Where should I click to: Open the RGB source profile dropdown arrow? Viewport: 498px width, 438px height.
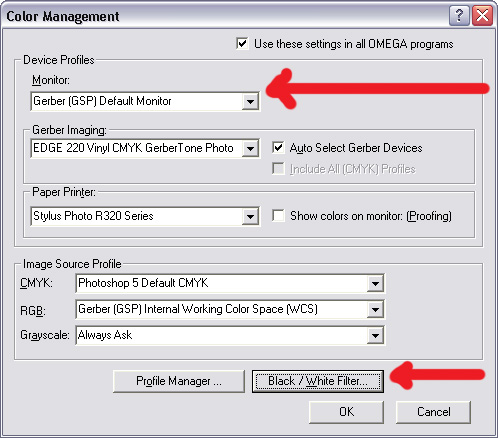click(375, 309)
